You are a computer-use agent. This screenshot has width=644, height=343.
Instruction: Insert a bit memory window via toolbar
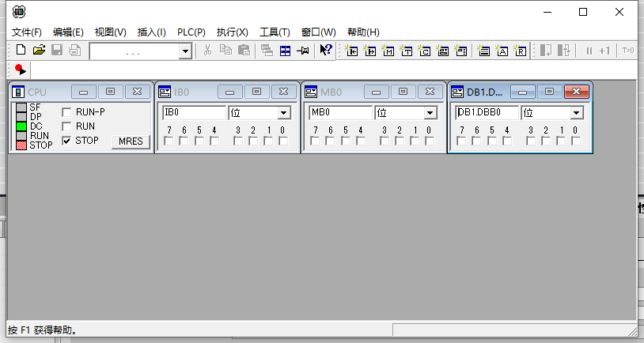click(388, 51)
